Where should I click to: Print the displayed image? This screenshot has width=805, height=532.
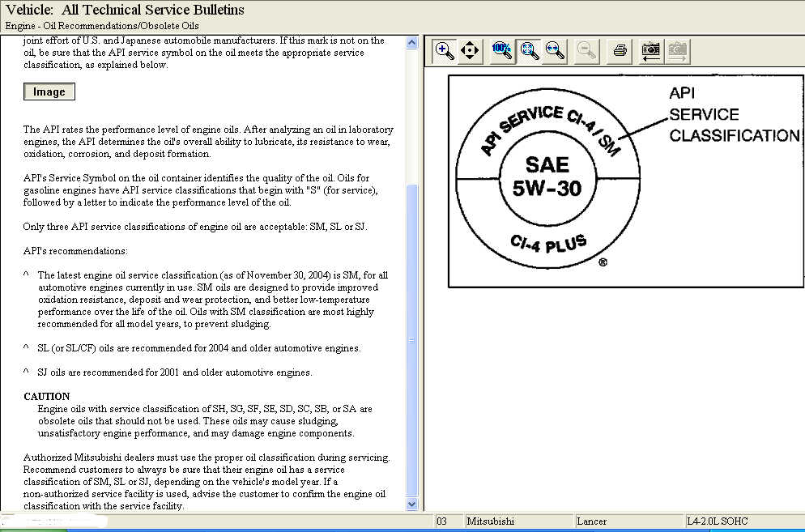coord(620,51)
